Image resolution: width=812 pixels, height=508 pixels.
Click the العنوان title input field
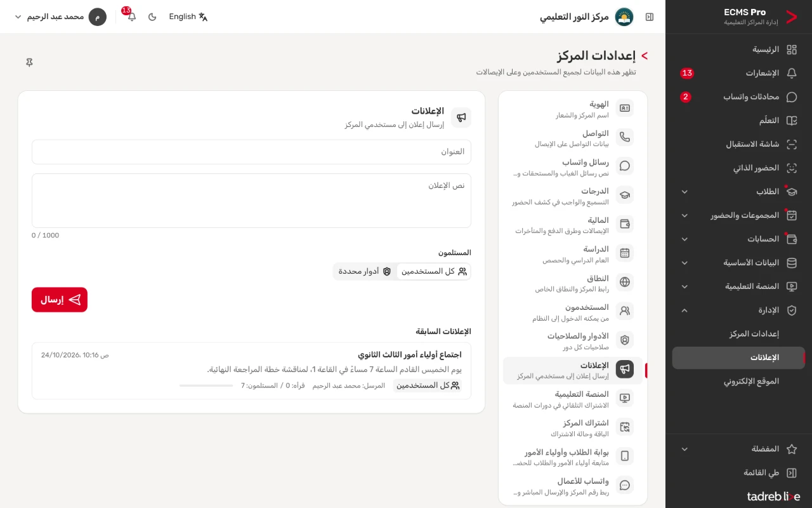click(x=251, y=152)
